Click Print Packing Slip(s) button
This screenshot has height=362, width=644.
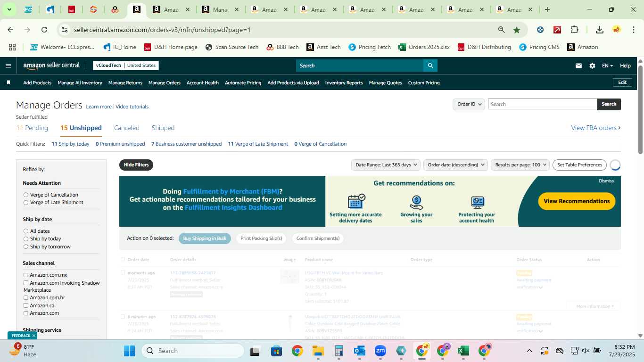tap(261, 239)
